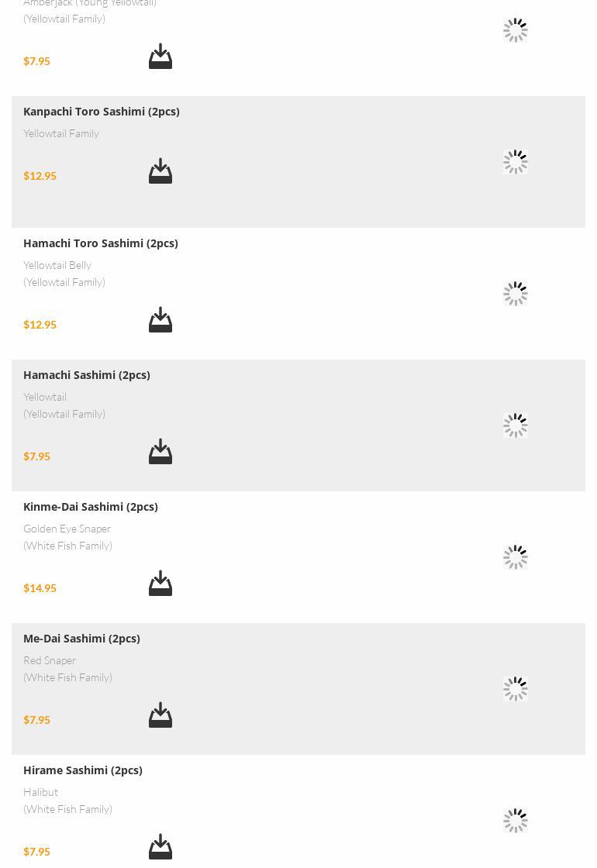Viewport: 597px width, 868px height.
Task: Add Amberjack item to cart
Action: (x=160, y=57)
